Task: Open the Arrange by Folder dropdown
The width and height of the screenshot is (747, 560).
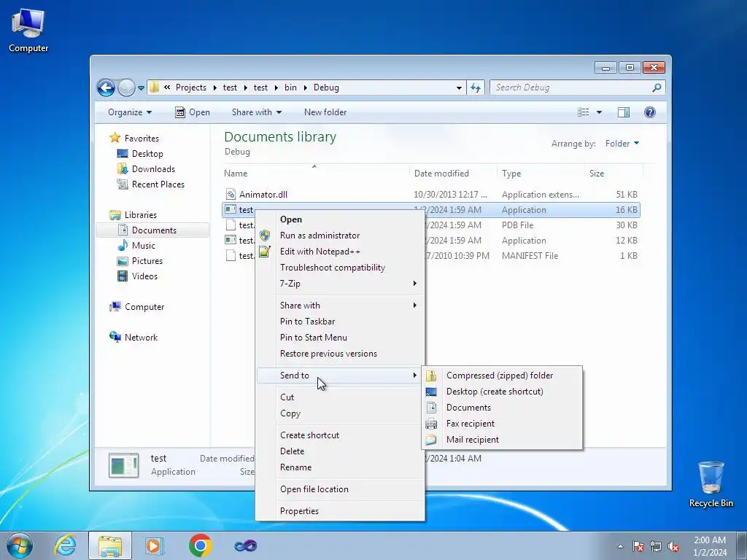Action: (622, 144)
